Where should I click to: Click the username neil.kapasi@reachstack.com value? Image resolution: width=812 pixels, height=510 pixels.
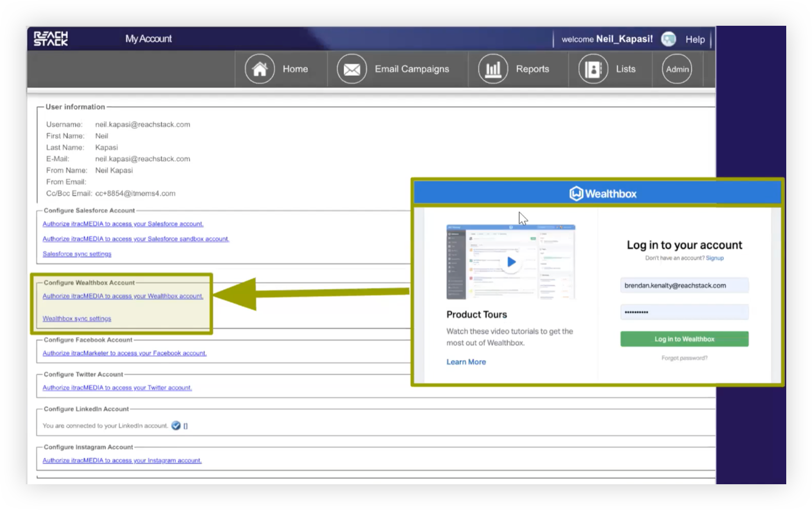coord(143,125)
